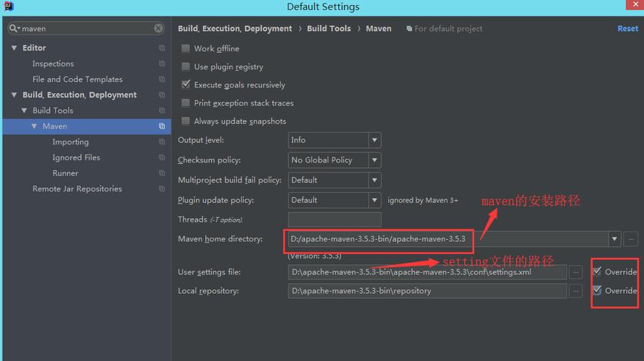Click the Editor tree item label
Viewport: 644px width, 361px height.
tap(34, 48)
